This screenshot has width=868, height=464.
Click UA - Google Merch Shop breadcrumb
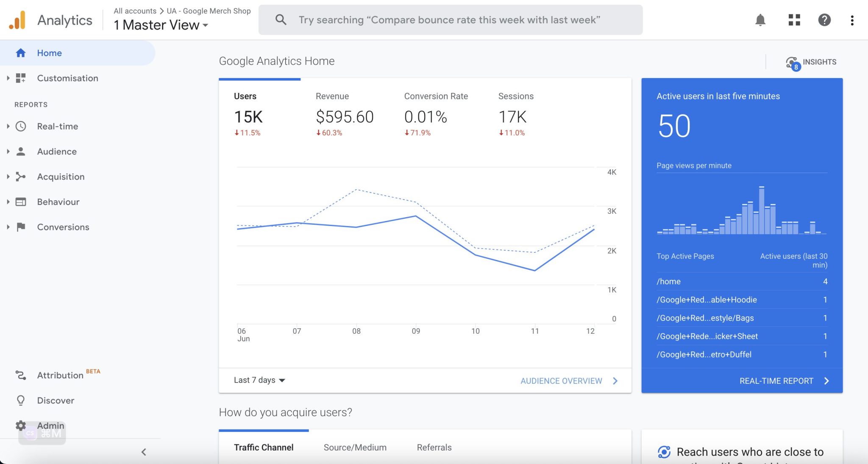tap(209, 11)
